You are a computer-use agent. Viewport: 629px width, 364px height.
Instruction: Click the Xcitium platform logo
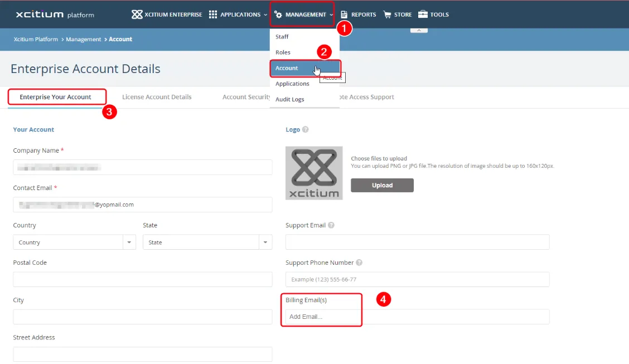pyautogui.click(x=55, y=14)
